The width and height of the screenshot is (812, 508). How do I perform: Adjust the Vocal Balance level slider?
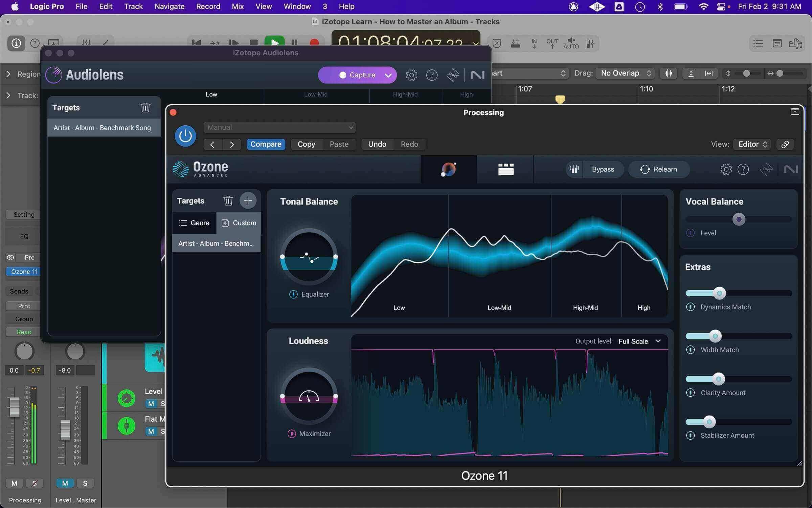pos(739,219)
